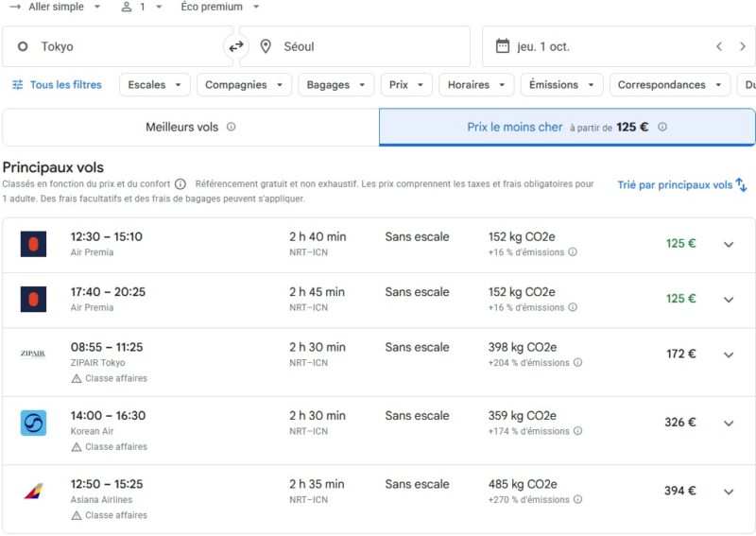Expand the ZIPAIR 08:55 flight details
Screen dimensions: 756x536
point(729,354)
